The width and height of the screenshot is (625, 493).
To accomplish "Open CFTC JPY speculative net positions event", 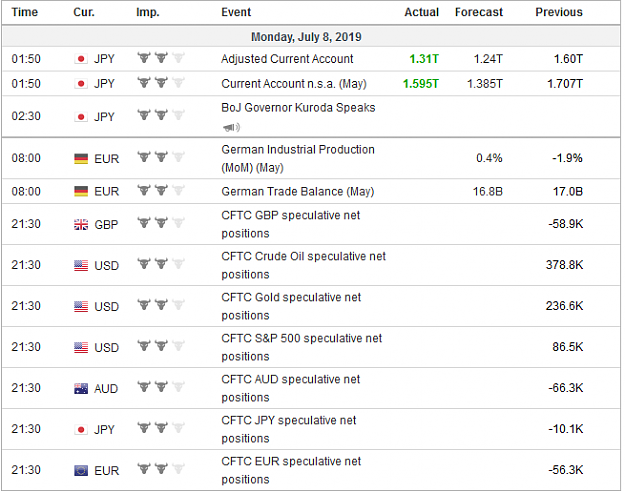I will point(289,429).
